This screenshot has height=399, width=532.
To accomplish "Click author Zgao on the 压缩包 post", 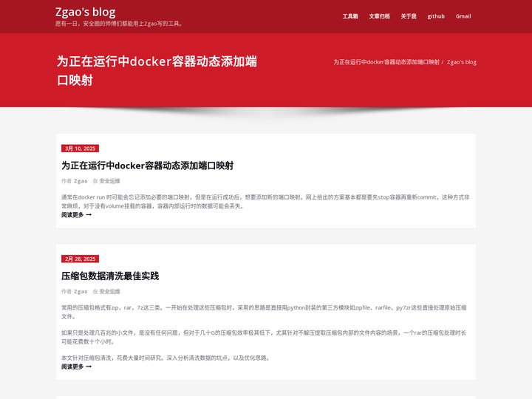I will coord(81,291).
